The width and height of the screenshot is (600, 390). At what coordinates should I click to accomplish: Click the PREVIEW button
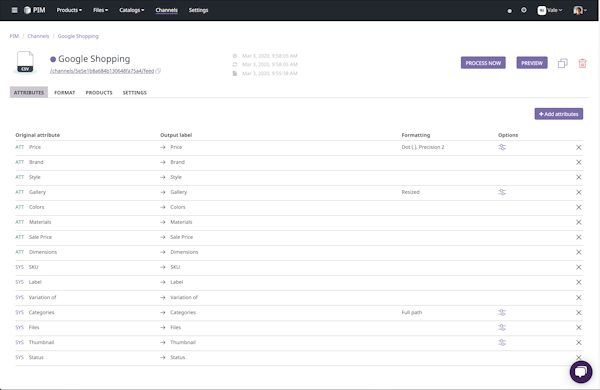pos(532,63)
